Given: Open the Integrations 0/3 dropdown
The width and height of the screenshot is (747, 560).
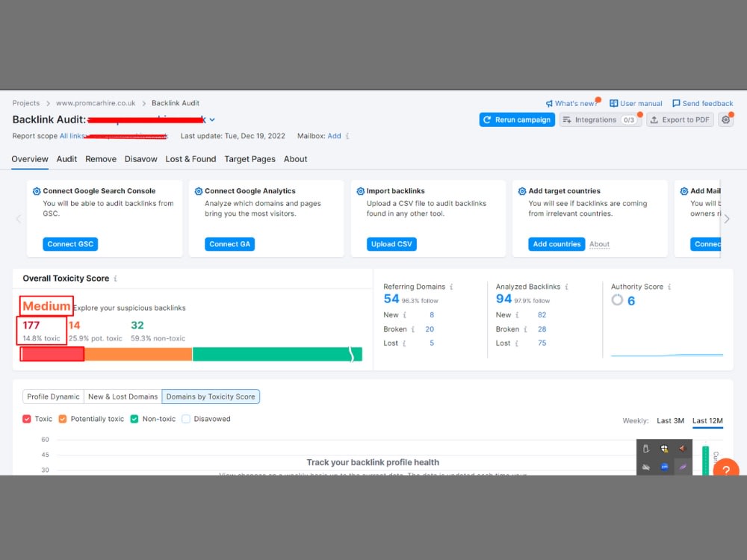Looking at the screenshot, I should (600, 120).
